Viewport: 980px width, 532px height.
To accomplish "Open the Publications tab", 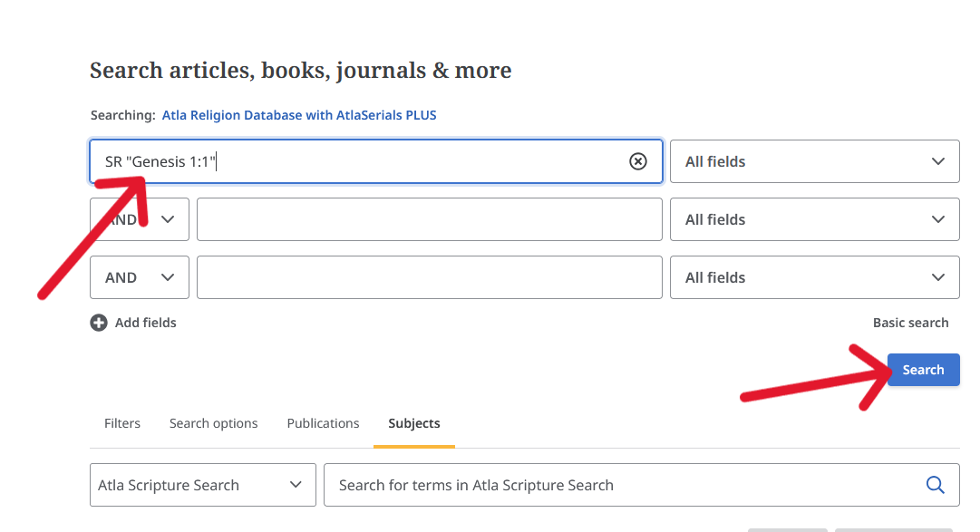I will point(323,423).
